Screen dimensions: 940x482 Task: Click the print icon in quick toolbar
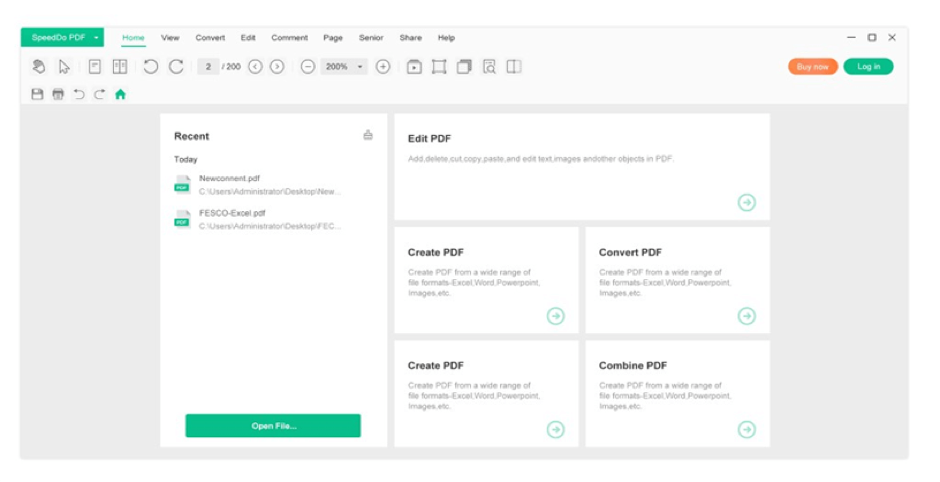(x=58, y=94)
